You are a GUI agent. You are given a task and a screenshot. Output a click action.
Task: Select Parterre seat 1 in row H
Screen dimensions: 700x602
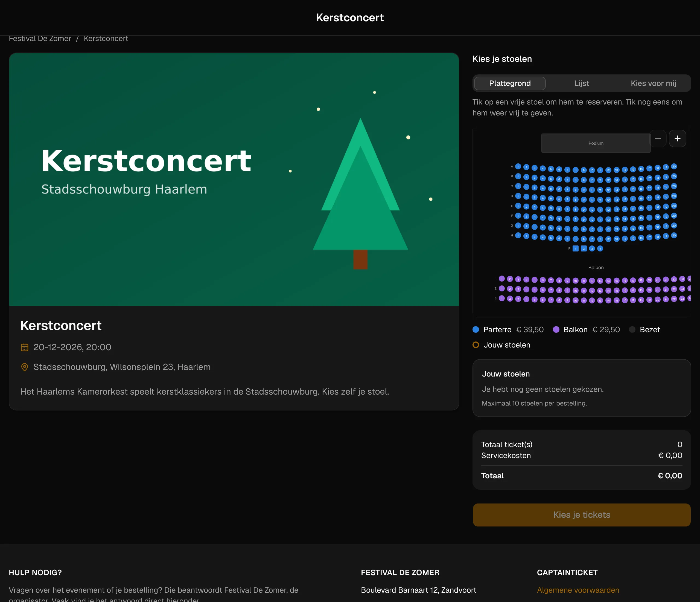pyautogui.click(x=518, y=236)
